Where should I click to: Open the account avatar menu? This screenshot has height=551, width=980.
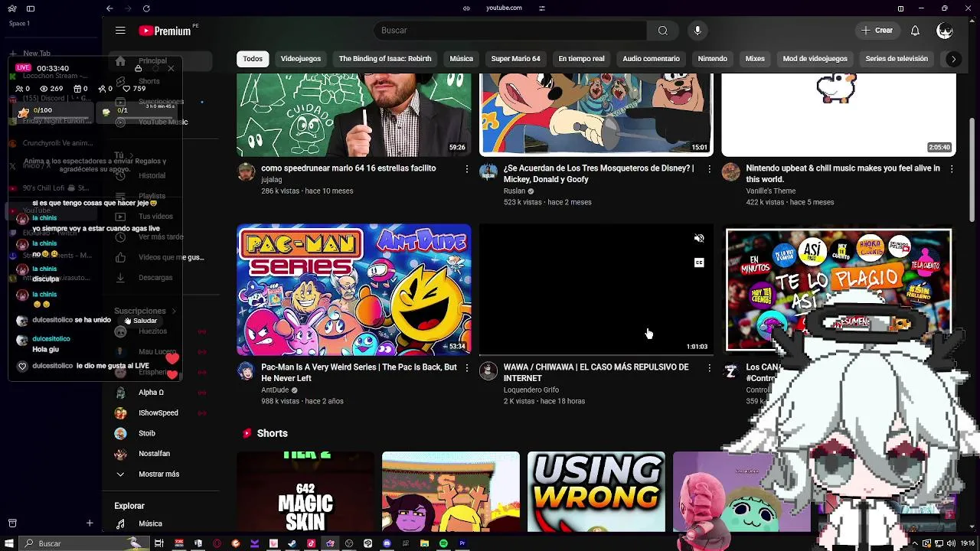(x=945, y=31)
